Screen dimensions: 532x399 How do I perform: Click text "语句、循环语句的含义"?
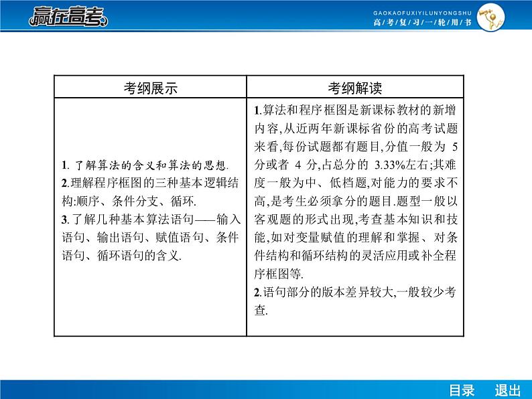pyautogui.click(x=121, y=255)
